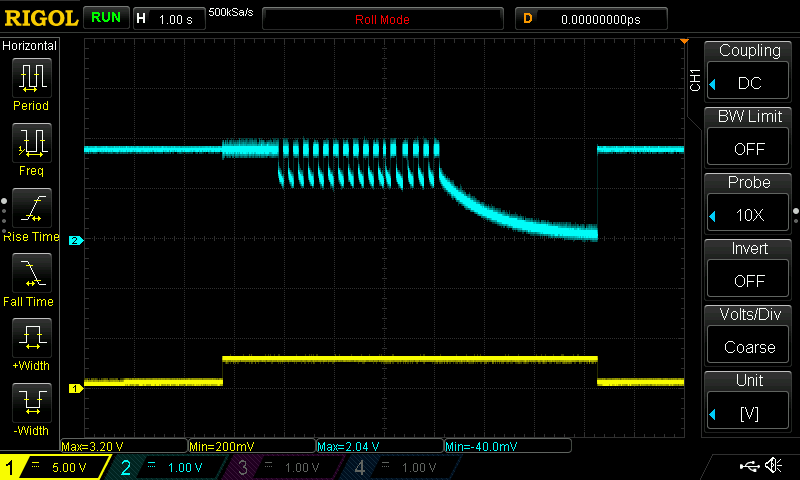Click the Coupling menu label

coord(749,50)
